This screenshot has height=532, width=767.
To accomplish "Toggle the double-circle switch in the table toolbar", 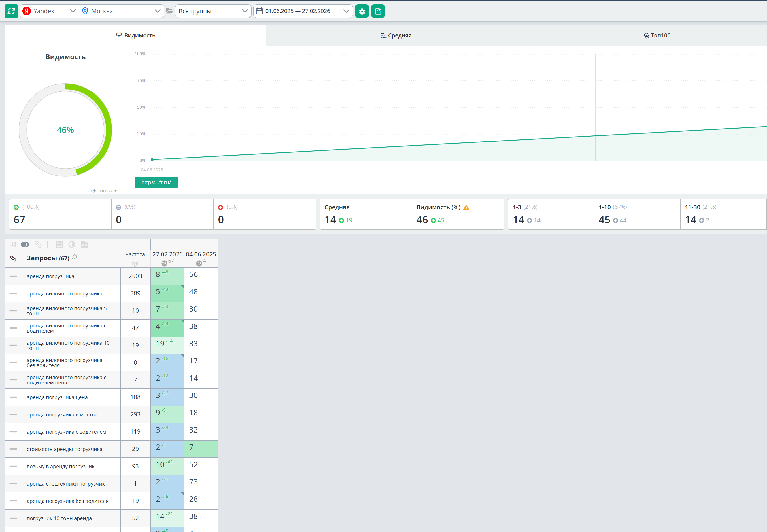I will (25, 244).
